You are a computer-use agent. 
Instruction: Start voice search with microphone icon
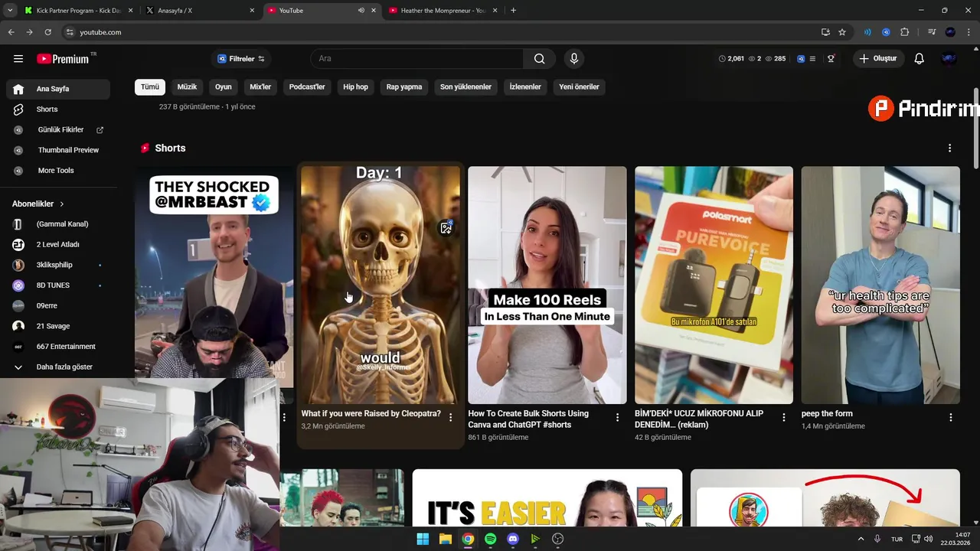[x=573, y=58]
